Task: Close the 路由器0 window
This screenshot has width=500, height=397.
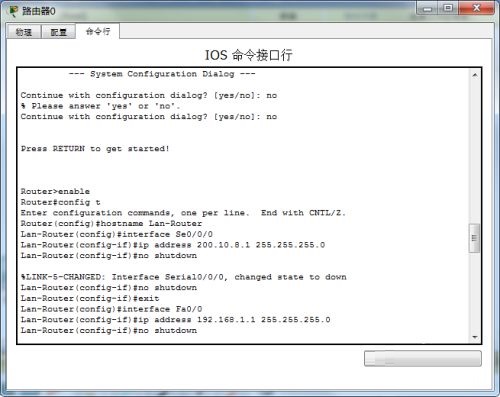Action: coord(476,8)
